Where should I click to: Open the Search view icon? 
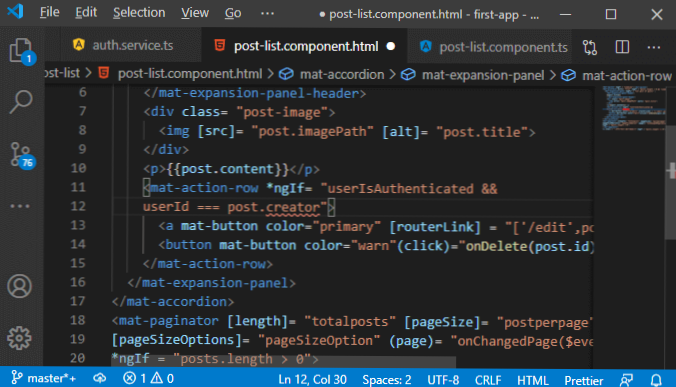click(x=20, y=102)
